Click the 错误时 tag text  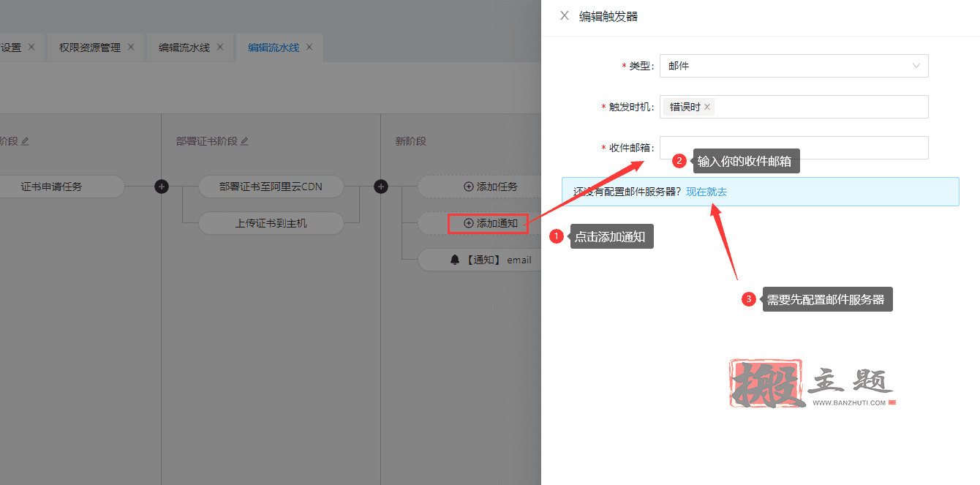click(x=685, y=107)
